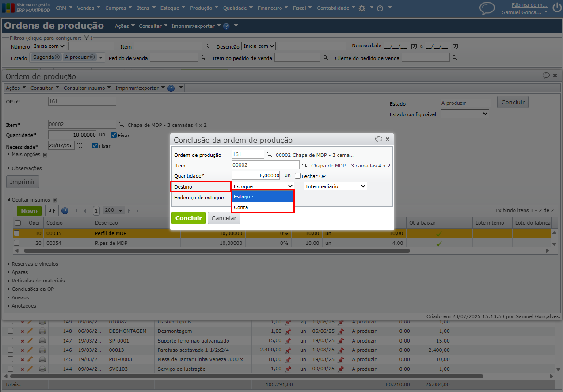This screenshot has width=563, height=392.
Task: Click calendar icon beside Necessidade date 23/07/25
Action: [80, 146]
